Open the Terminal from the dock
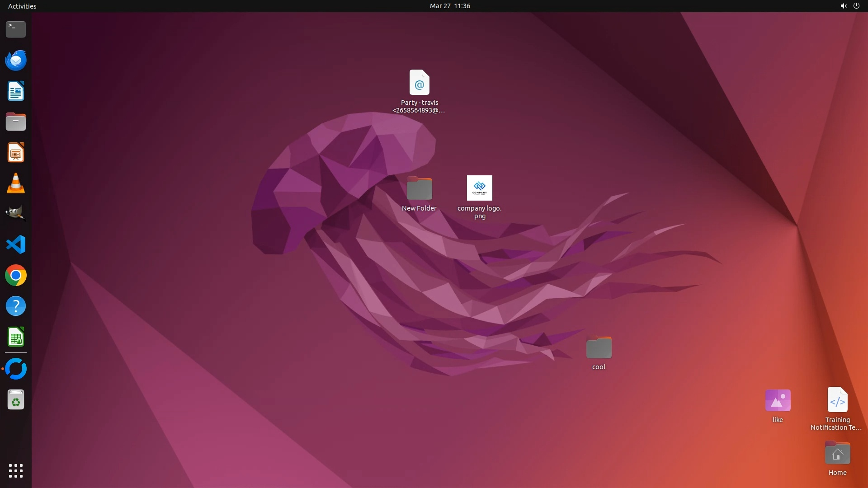Image resolution: width=868 pixels, height=488 pixels. click(x=16, y=29)
